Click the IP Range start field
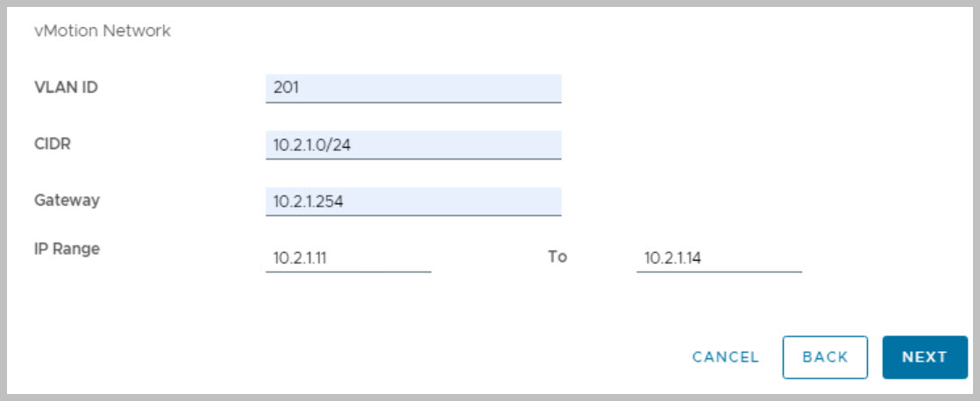 (x=348, y=257)
